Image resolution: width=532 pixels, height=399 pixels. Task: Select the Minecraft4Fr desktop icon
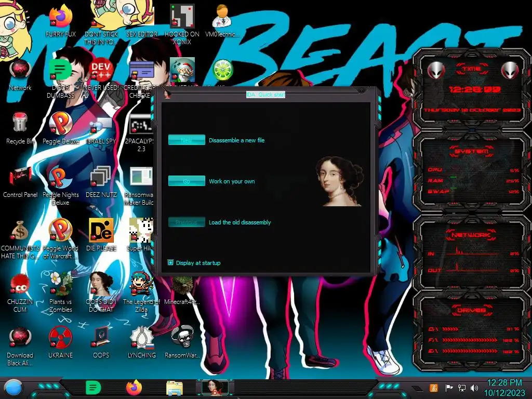click(182, 290)
